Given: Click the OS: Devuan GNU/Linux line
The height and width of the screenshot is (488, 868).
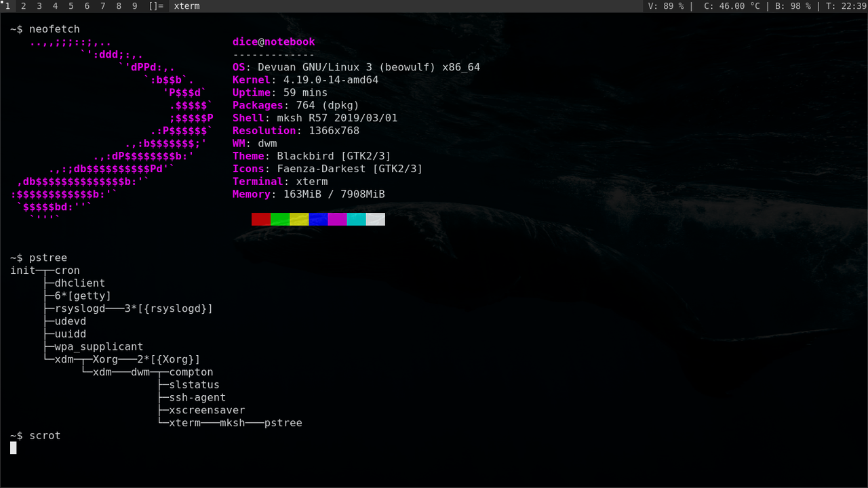Looking at the screenshot, I should point(356,67).
